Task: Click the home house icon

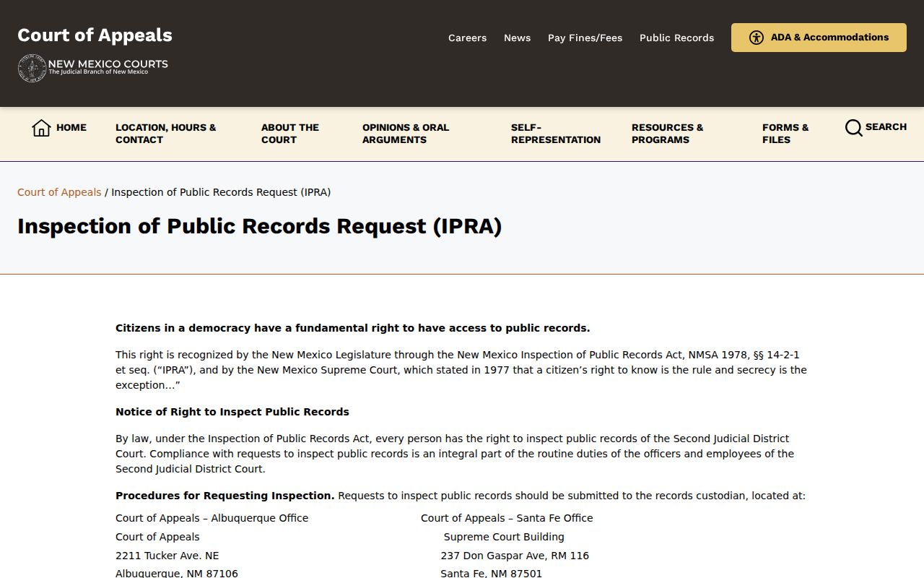Action: pyautogui.click(x=41, y=128)
